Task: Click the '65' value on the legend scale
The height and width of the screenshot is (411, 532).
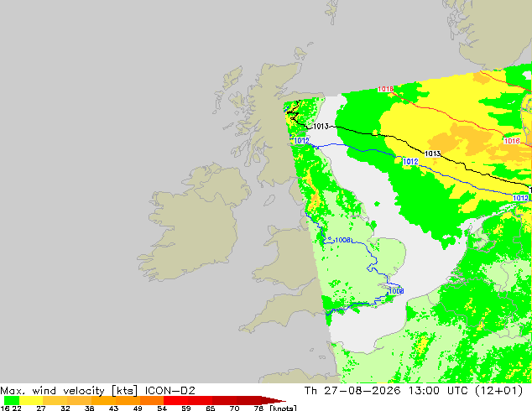Action: coord(211,408)
